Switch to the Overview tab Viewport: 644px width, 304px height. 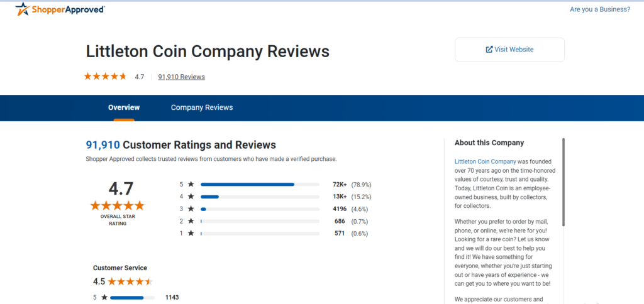coord(124,107)
